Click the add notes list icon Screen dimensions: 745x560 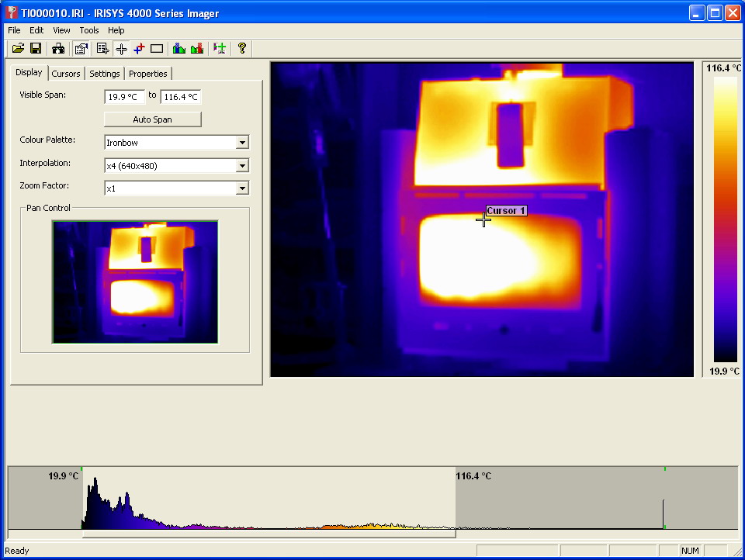[102, 49]
